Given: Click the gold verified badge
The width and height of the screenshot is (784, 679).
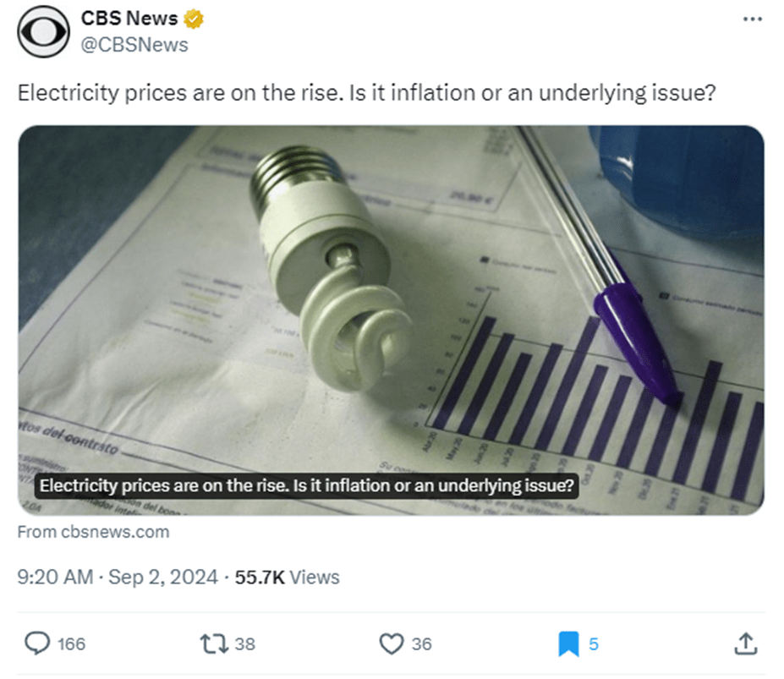Looking at the screenshot, I should (x=195, y=19).
